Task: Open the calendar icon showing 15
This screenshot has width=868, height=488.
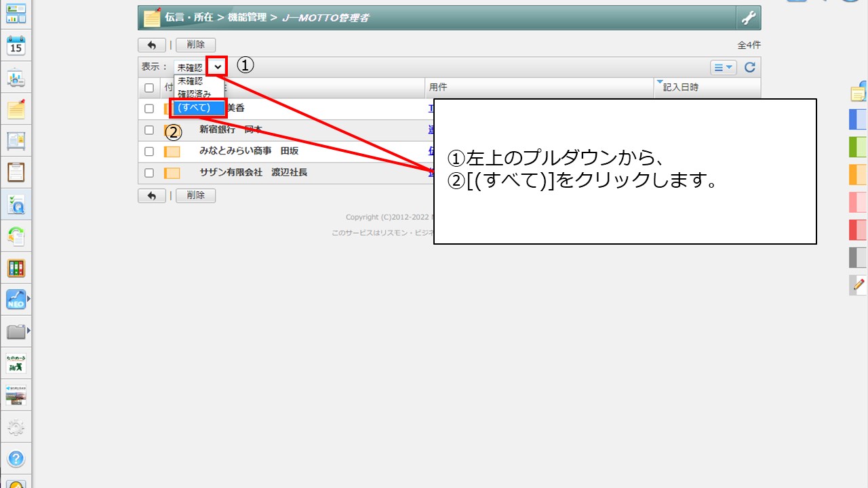Action: [16, 46]
